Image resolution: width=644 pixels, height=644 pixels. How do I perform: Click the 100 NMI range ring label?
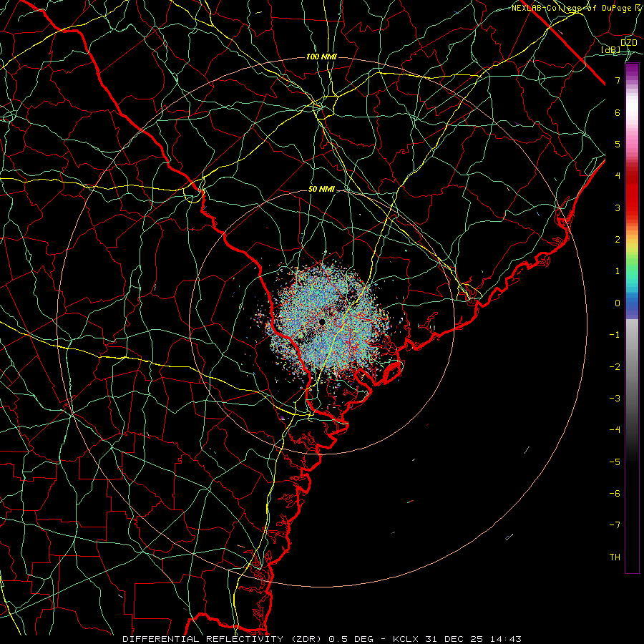[x=321, y=57]
